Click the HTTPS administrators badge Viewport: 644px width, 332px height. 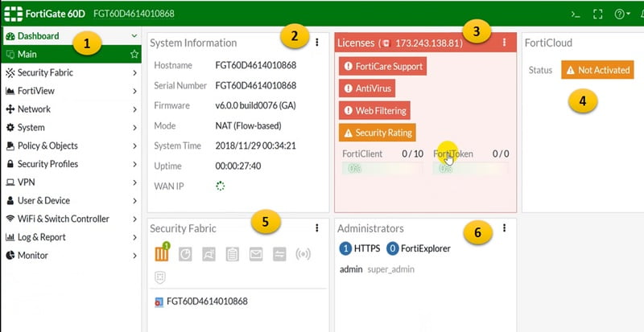pos(360,248)
